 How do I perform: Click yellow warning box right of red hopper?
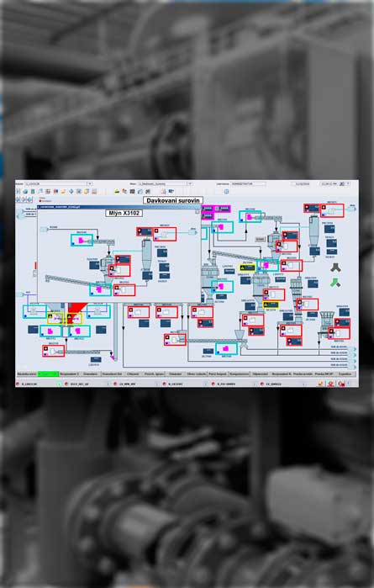[x=74, y=318]
